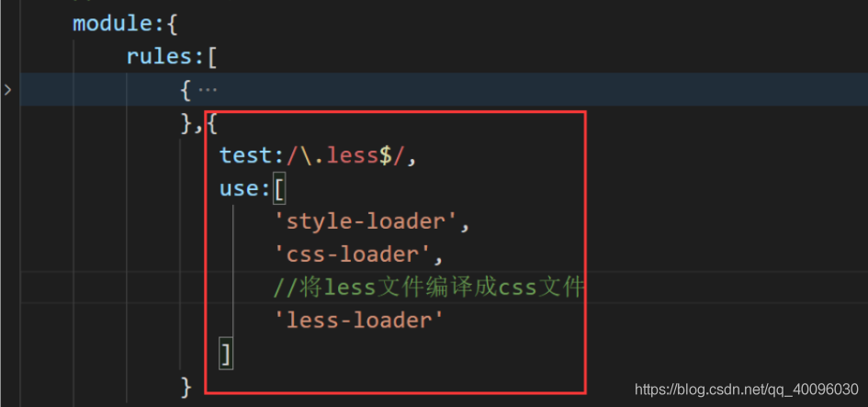Click the 'css-loader' string
Screen dimensions: 868x407
click(x=352, y=254)
